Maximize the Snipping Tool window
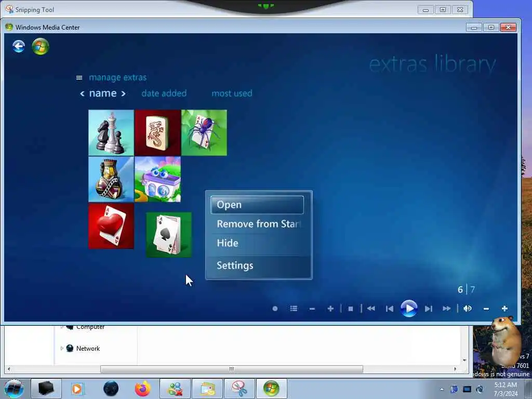The width and height of the screenshot is (532, 399). (443, 10)
